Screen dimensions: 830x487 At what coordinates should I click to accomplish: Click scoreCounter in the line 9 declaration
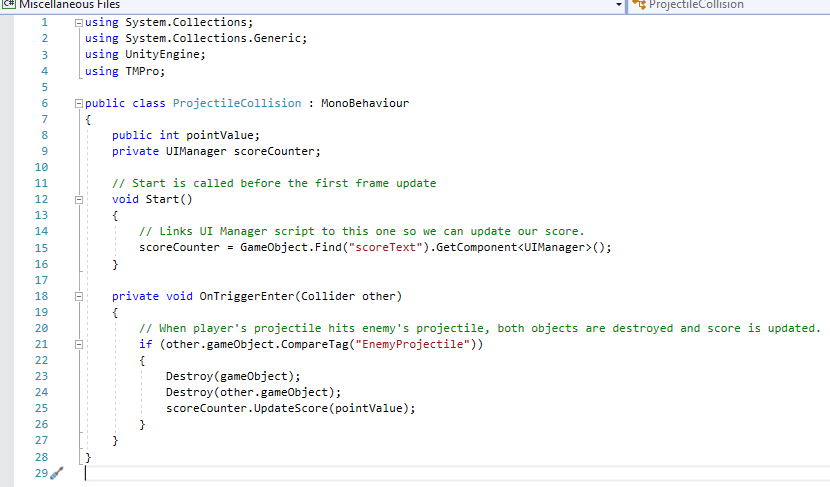[274, 151]
